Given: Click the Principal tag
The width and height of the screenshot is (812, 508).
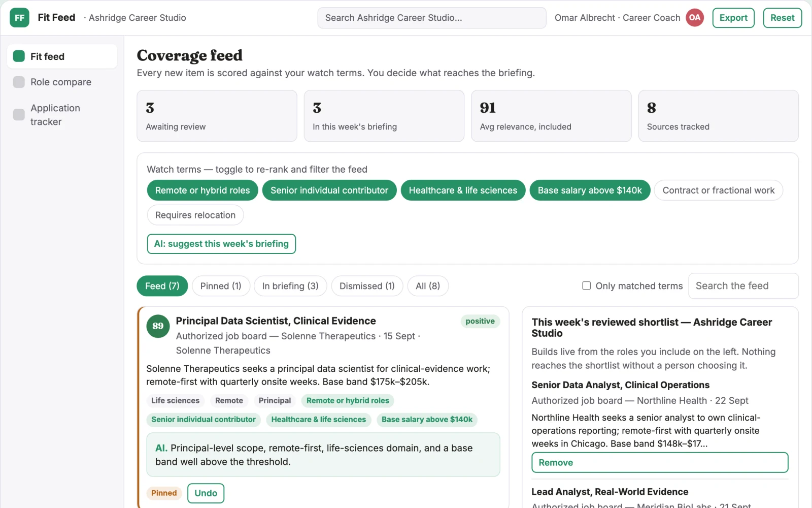Looking at the screenshot, I should point(275,401).
